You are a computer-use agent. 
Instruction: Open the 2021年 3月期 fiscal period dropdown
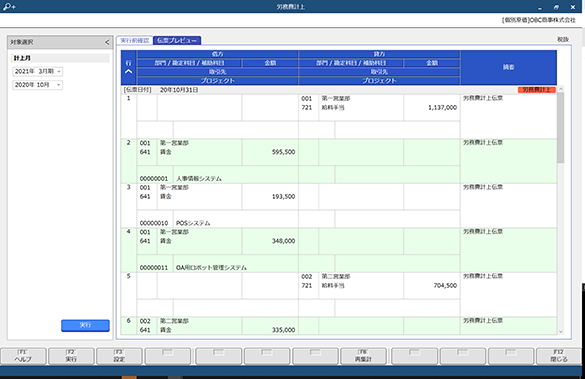(x=37, y=71)
